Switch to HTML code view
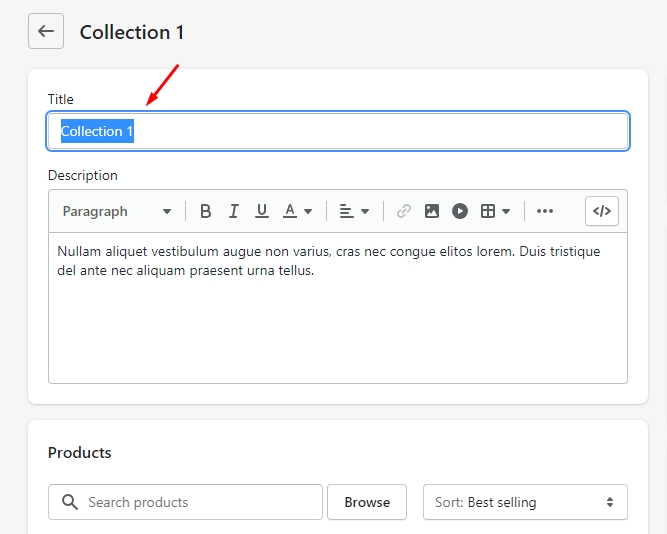The image size is (667, 534). tap(602, 211)
